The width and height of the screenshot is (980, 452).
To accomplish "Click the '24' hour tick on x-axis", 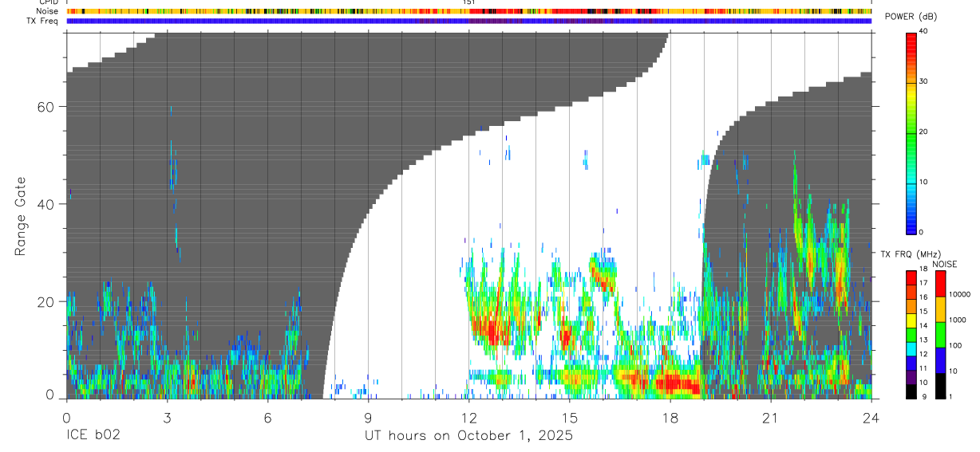I will click(x=871, y=417).
